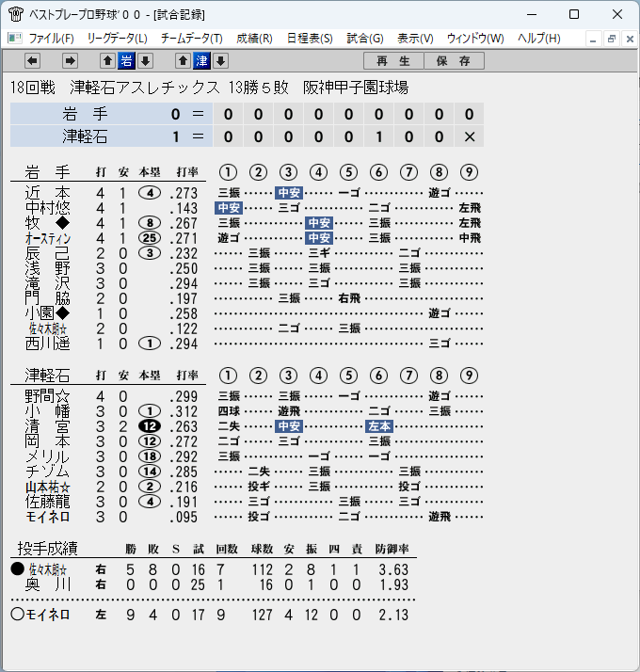Open the ヘルプ(H) menu
640x672 pixels.
(539, 39)
